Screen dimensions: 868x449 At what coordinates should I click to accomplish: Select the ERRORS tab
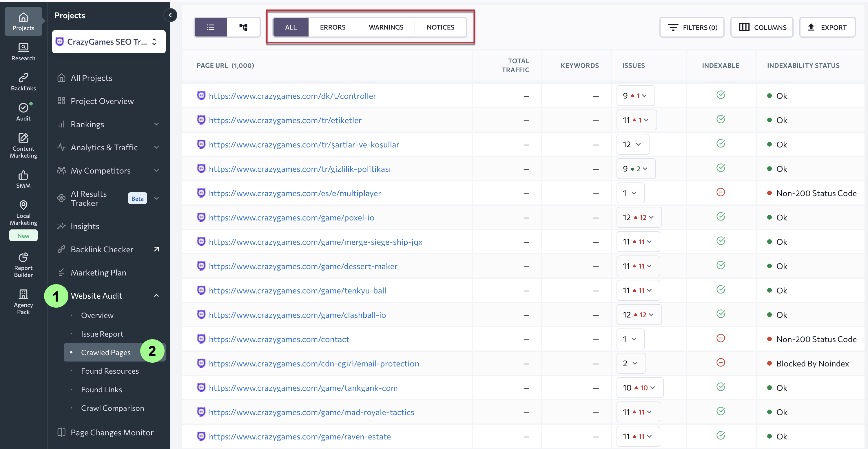tap(332, 27)
